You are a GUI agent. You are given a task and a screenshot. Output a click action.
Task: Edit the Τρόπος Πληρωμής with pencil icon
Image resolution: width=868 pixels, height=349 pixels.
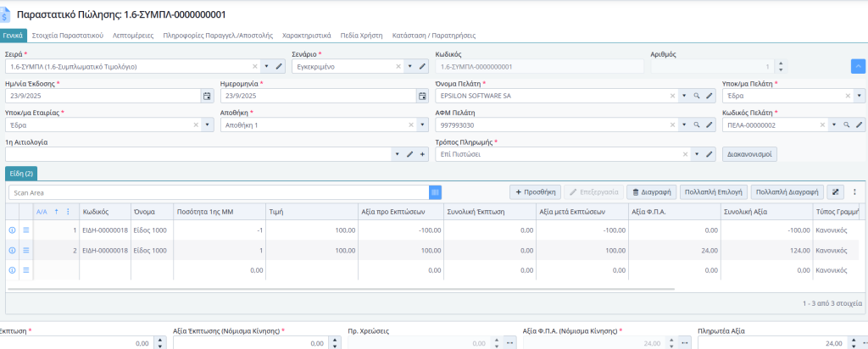coord(709,154)
